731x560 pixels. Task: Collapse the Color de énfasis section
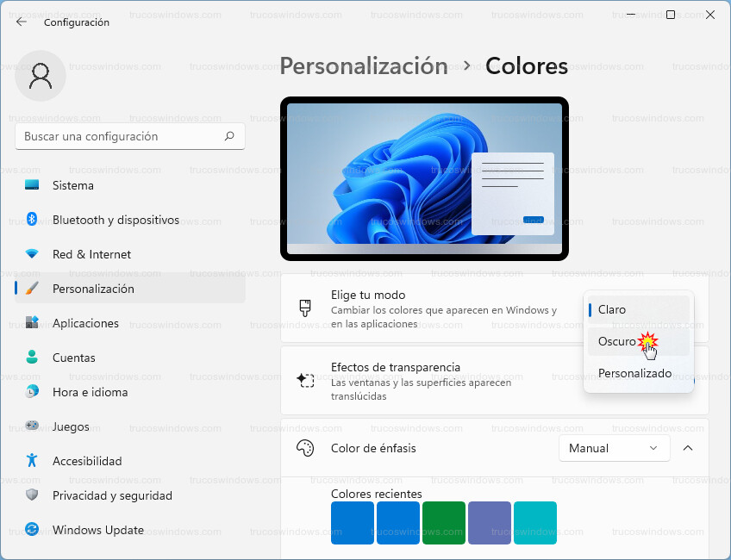[688, 448]
